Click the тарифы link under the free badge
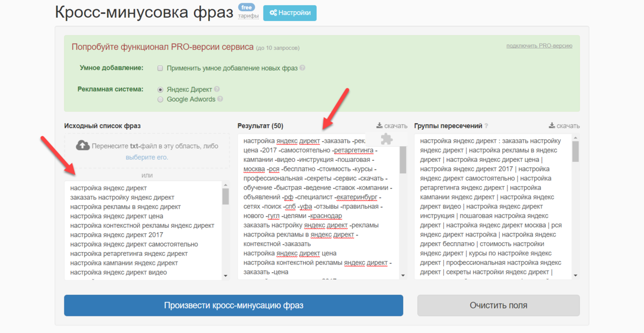 (x=245, y=16)
